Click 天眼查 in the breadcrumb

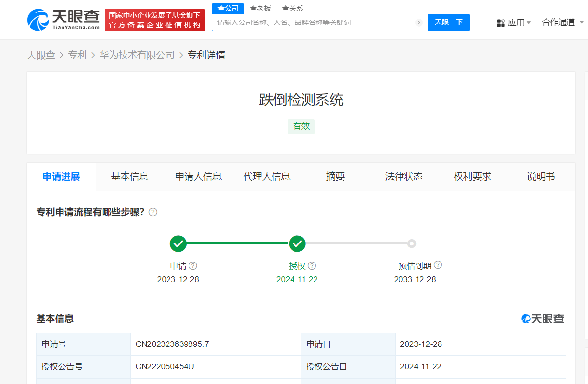(41, 55)
